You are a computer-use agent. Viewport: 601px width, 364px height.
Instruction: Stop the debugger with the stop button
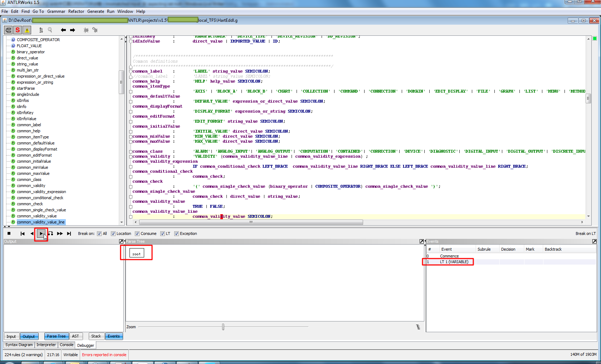point(9,233)
